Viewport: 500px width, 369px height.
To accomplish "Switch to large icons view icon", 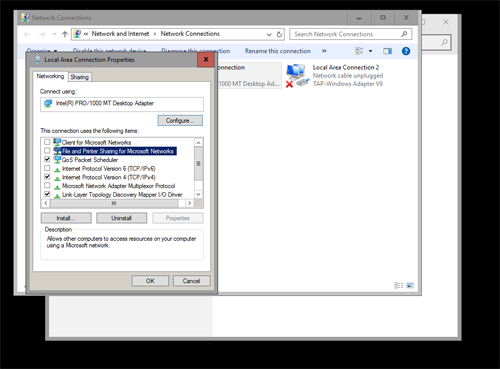I will tap(410, 285).
